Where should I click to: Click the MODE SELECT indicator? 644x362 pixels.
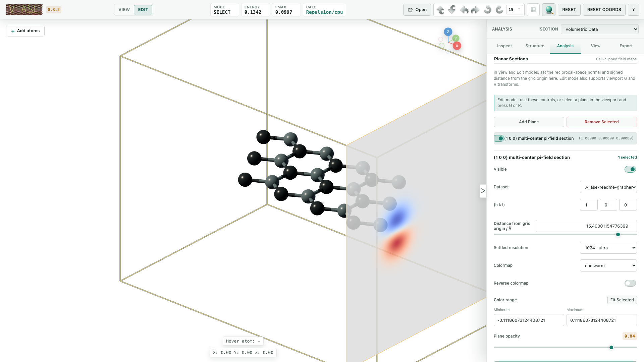224,10
